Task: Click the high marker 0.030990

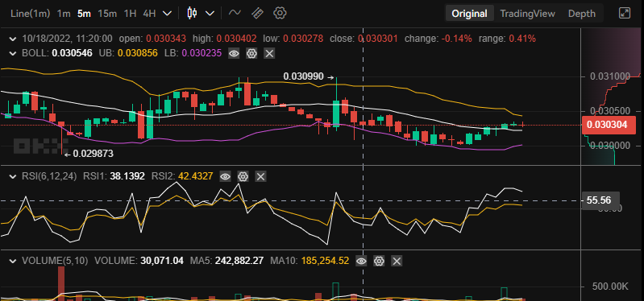Action: coord(303,76)
